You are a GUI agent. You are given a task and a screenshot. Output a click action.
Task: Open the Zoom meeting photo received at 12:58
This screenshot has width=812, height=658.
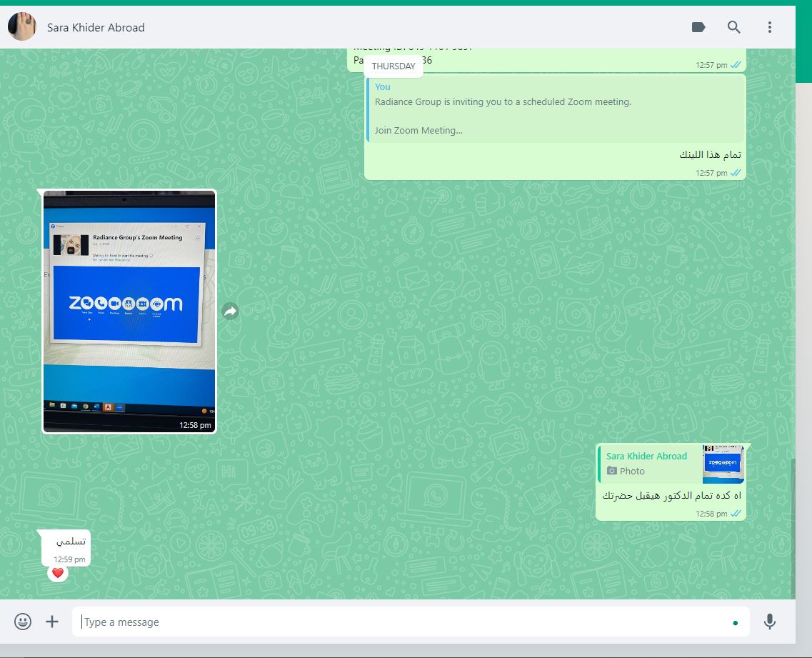click(129, 311)
